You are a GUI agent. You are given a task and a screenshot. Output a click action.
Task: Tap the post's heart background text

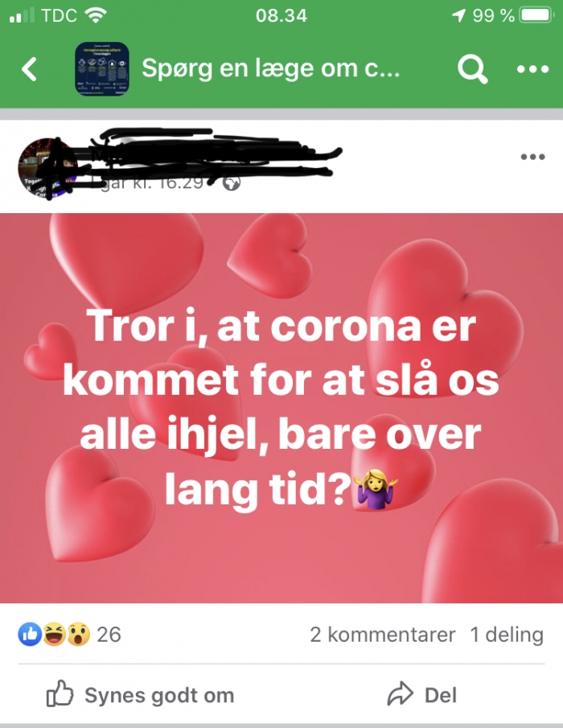[x=281, y=408]
